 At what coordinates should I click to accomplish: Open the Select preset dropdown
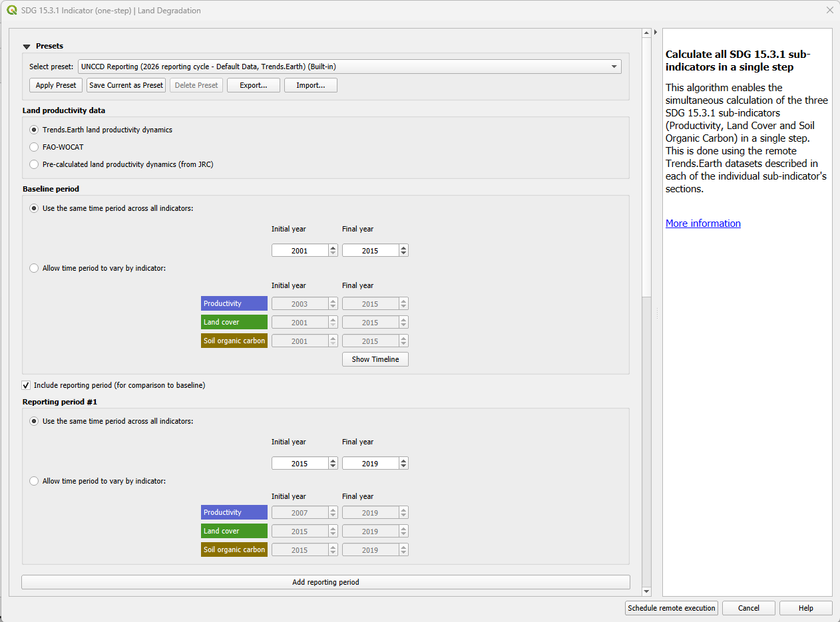coord(349,67)
